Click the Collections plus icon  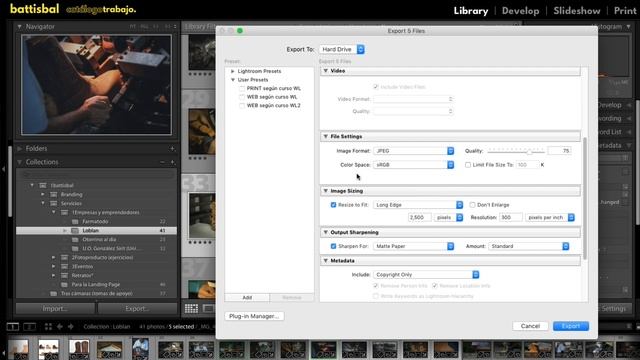172,162
